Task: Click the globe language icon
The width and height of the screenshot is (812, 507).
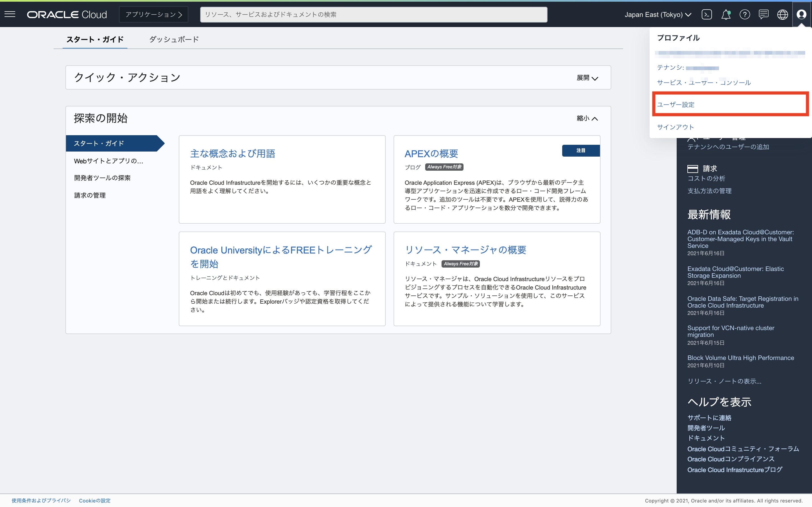Action: [x=782, y=14]
